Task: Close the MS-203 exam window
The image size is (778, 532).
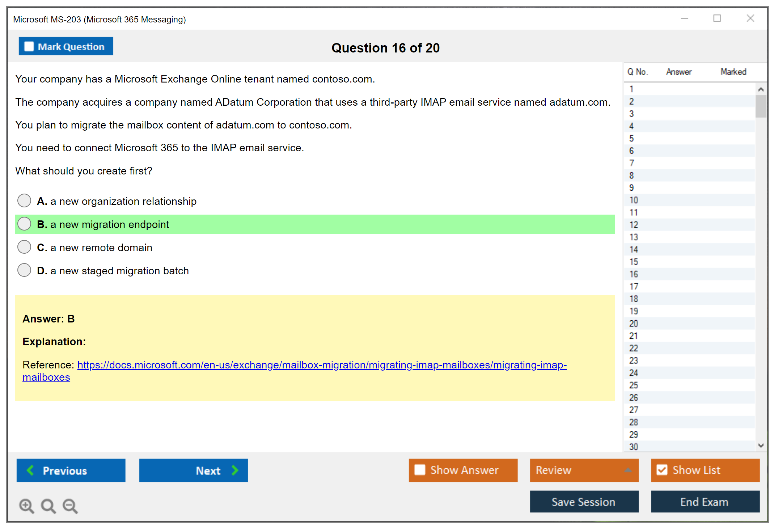Action: (x=750, y=18)
